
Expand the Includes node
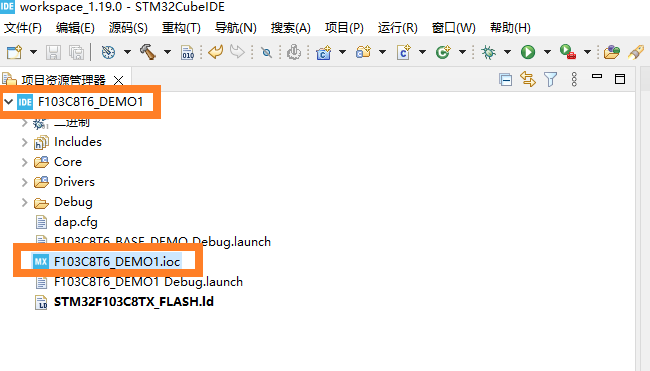coord(24,142)
